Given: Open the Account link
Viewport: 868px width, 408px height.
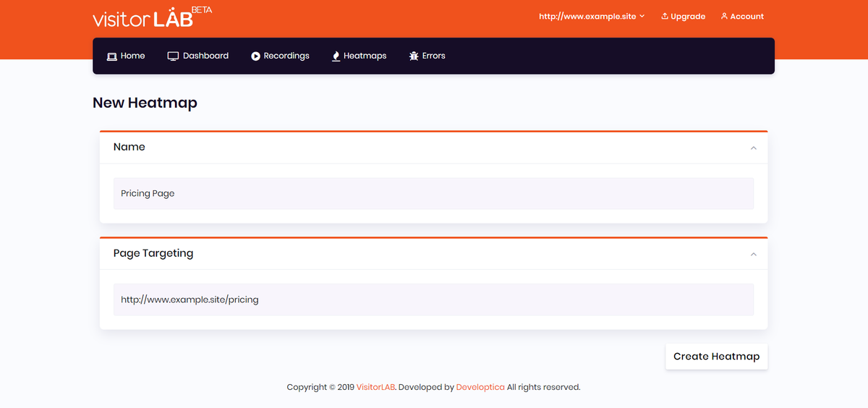Looking at the screenshot, I should [x=742, y=16].
